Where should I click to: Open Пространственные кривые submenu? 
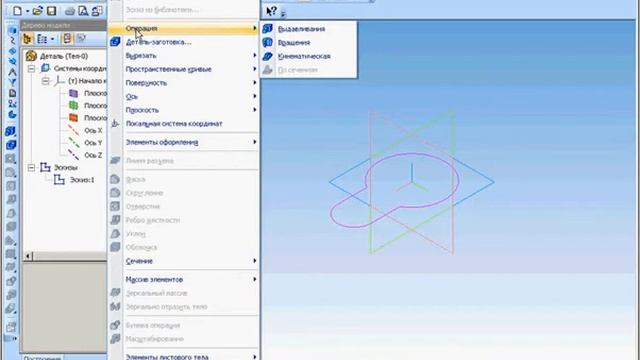[184, 69]
